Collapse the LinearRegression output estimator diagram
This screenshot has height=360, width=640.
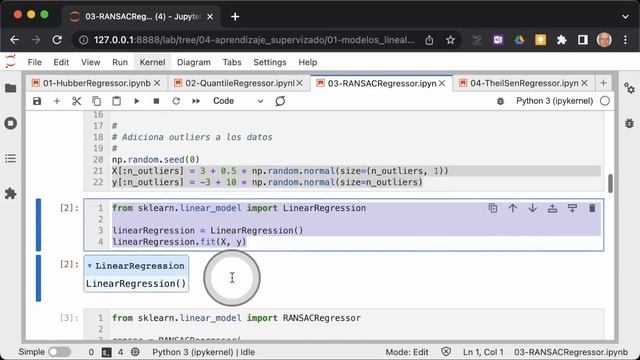pos(89,266)
